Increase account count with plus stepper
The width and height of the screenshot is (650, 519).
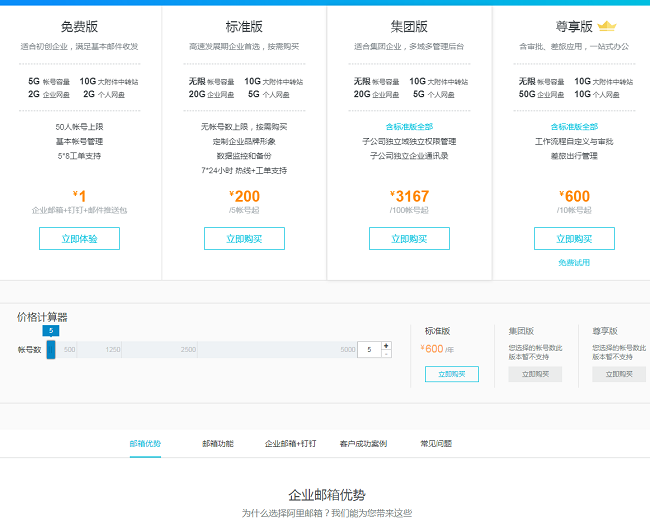[x=386, y=346]
